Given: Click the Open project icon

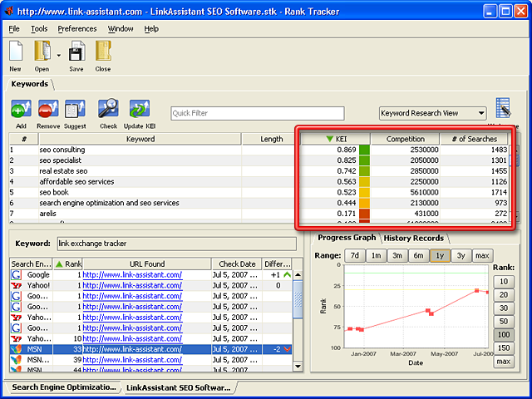Looking at the screenshot, I should tap(42, 52).
